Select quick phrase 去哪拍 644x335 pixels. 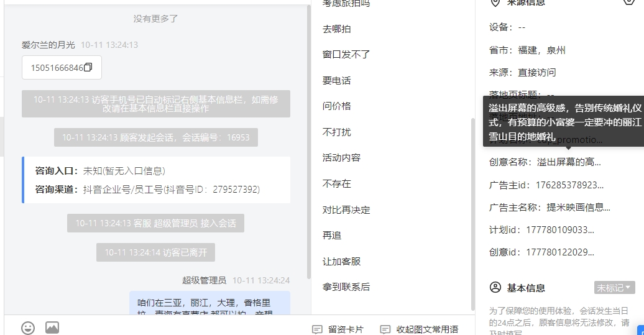coord(336,29)
